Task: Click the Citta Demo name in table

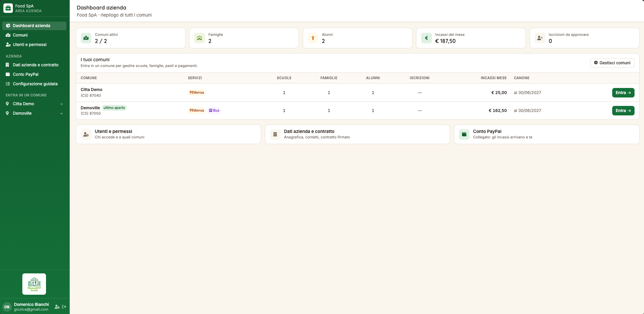Action: pyautogui.click(x=91, y=90)
